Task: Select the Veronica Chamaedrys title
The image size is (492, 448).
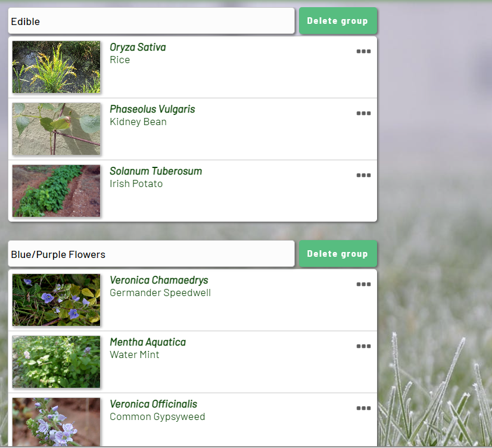Action: coord(158,280)
